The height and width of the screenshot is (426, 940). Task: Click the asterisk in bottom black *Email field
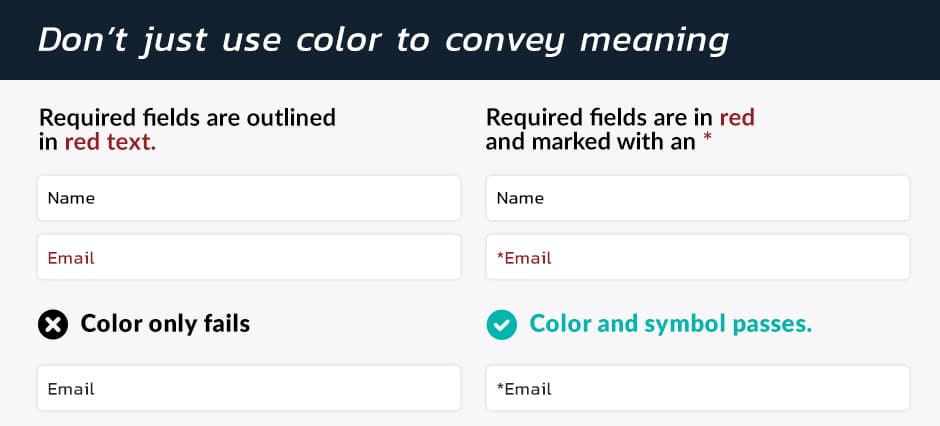(501, 388)
